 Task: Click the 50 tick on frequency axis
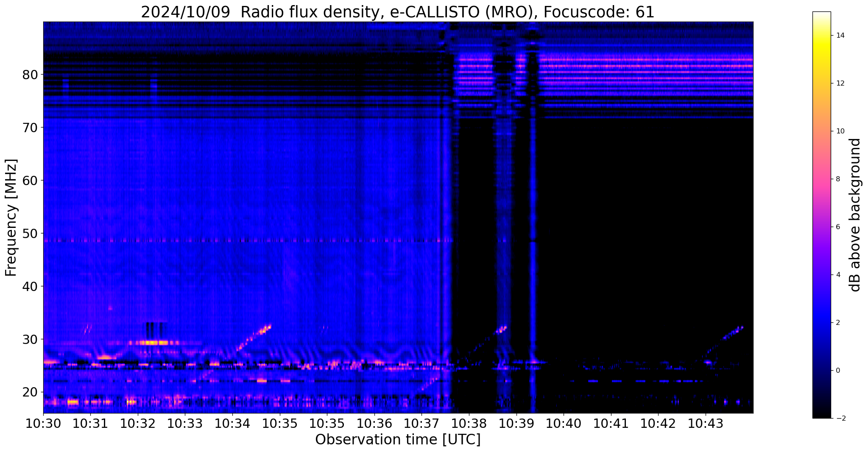tap(30, 234)
